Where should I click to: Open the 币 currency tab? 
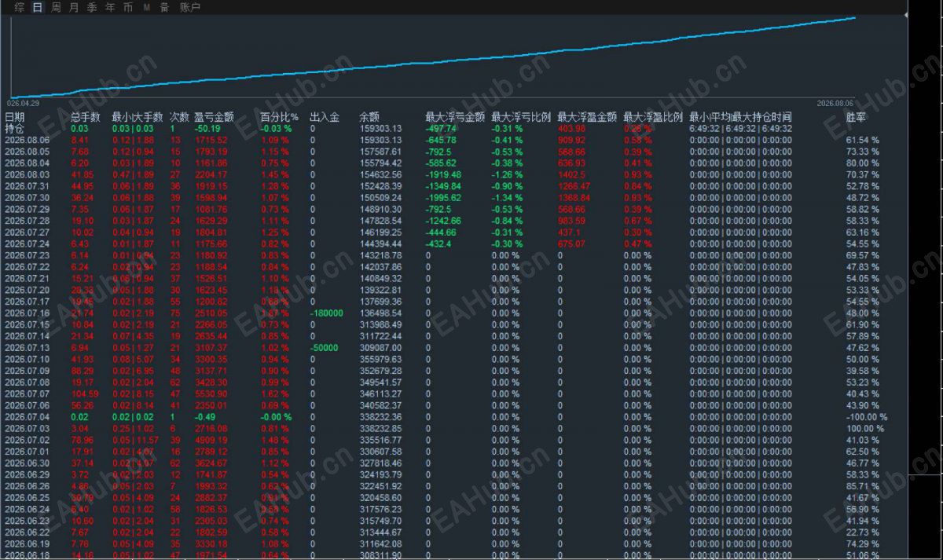point(128,7)
